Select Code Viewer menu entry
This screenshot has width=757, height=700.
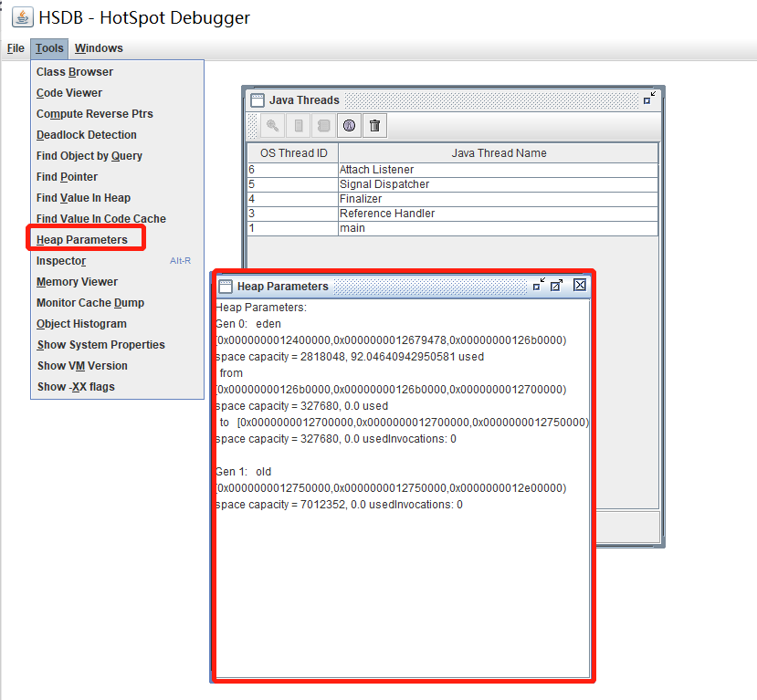(117, 92)
